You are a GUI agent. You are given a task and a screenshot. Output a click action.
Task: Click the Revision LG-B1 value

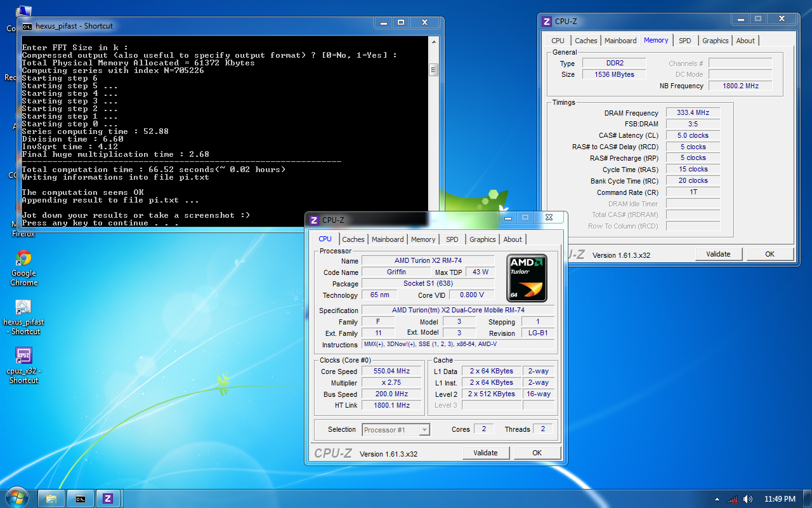[x=538, y=333]
